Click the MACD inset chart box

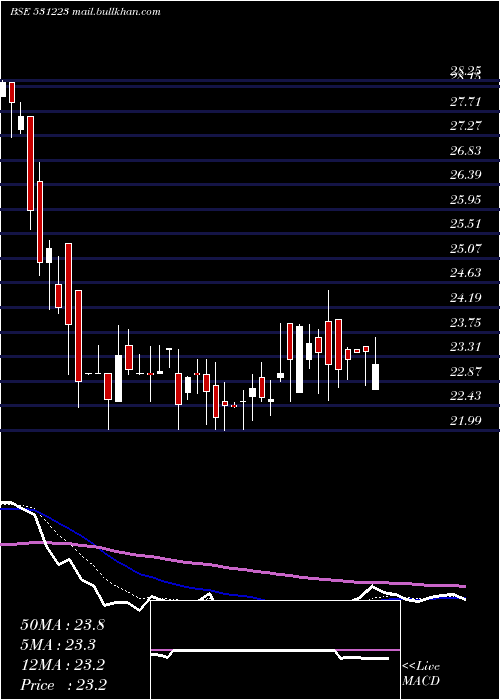click(x=275, y=650)
